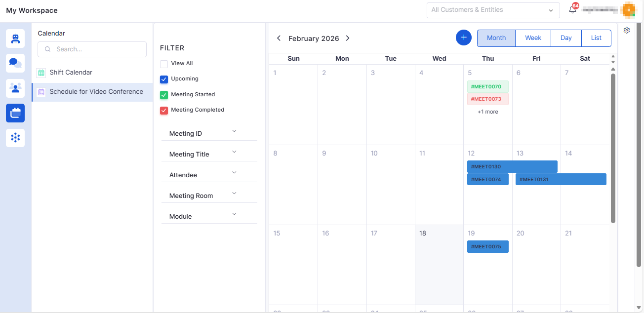Open notifications bell icon

click(x=572, y=10)
